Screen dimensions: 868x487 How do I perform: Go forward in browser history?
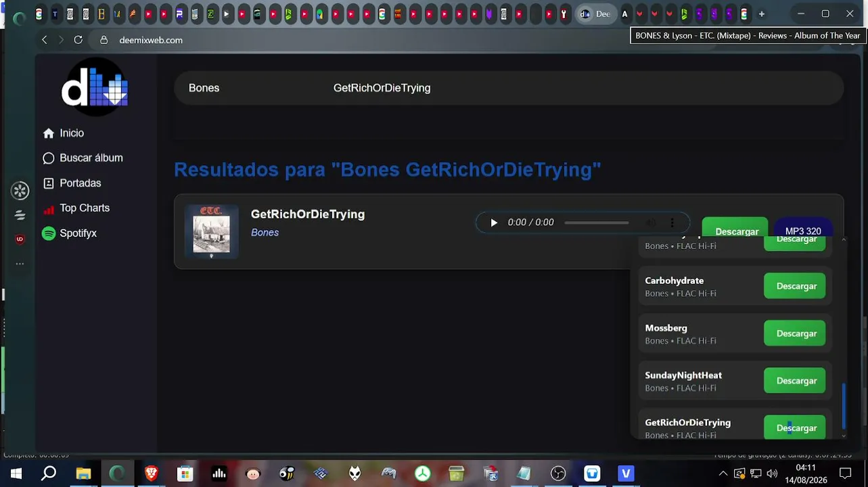click(x=61, y=40)
